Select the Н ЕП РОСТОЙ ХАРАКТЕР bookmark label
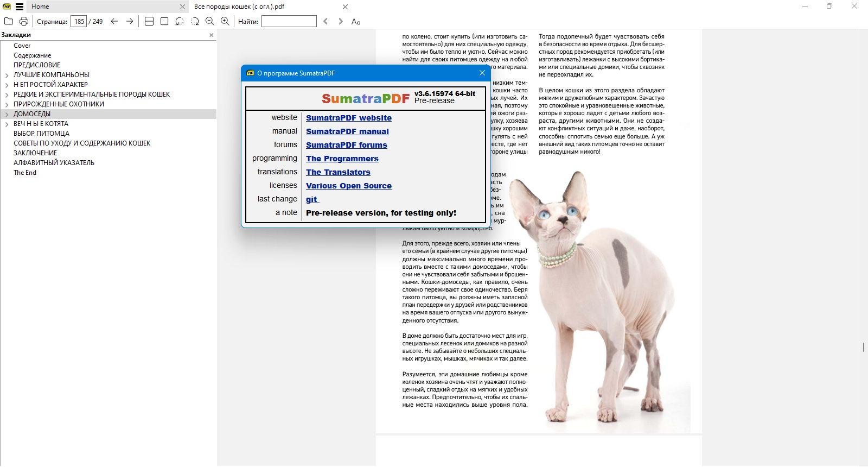 tap(50, 85)
